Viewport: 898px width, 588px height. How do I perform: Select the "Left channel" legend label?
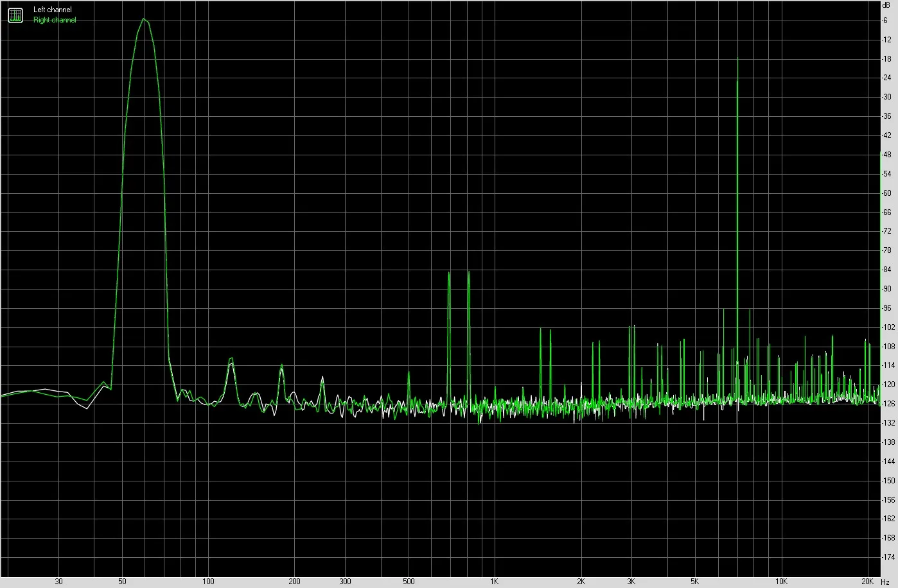(x=53, y=10)
